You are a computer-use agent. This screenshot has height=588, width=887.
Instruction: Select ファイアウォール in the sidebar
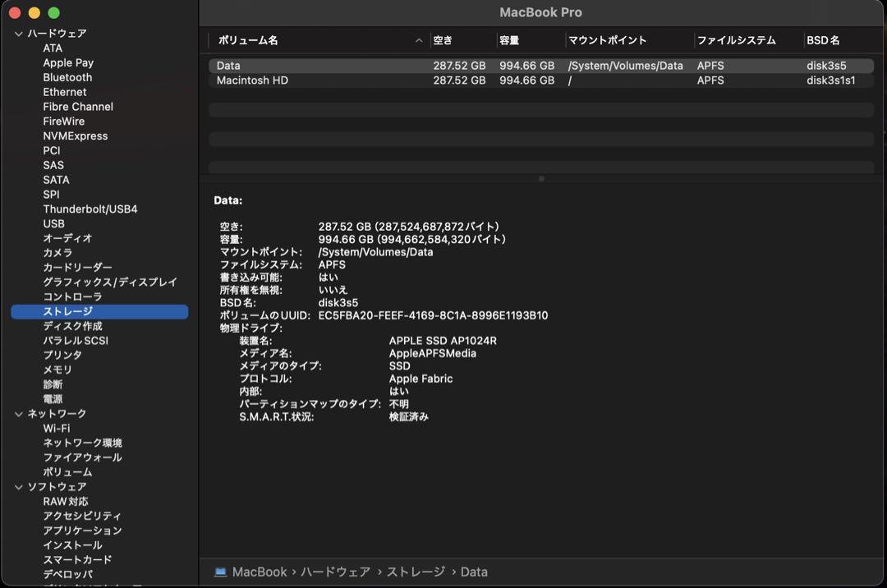[83, 457]
